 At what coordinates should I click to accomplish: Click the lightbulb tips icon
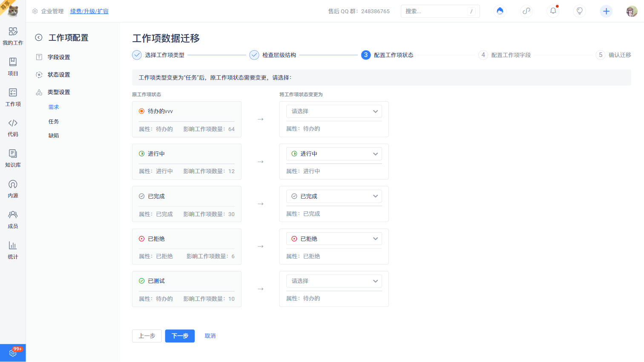tap(579, 11)
